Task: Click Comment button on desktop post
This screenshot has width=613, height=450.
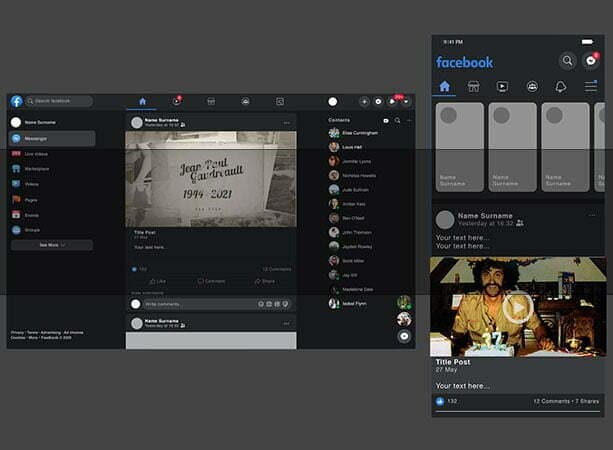Action: point(211,281)
